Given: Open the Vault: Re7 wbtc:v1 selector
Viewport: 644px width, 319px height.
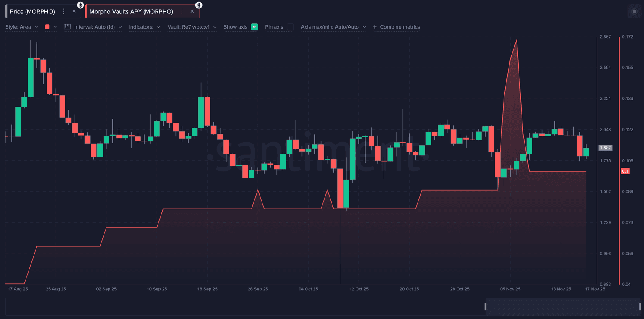Looking at the screenshot, I should point(192,27).
